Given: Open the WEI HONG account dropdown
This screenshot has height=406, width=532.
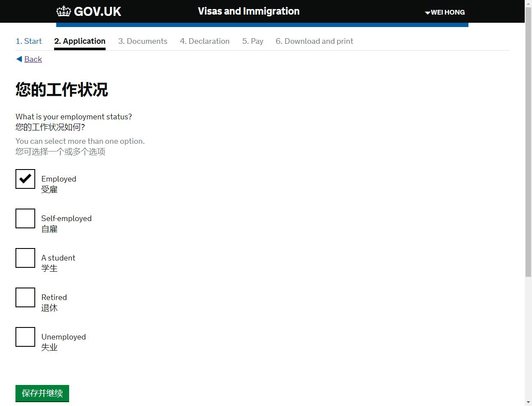Looking at the screenshot, I should [445, 12].
